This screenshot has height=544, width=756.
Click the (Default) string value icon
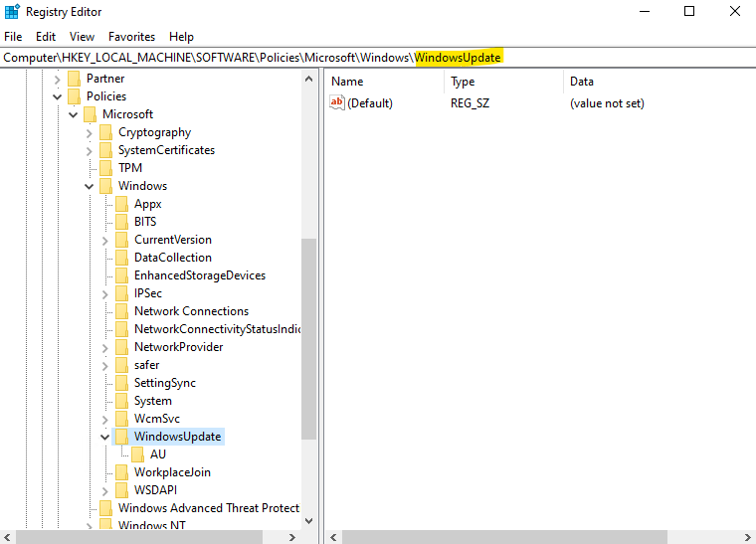coord(337,102)
